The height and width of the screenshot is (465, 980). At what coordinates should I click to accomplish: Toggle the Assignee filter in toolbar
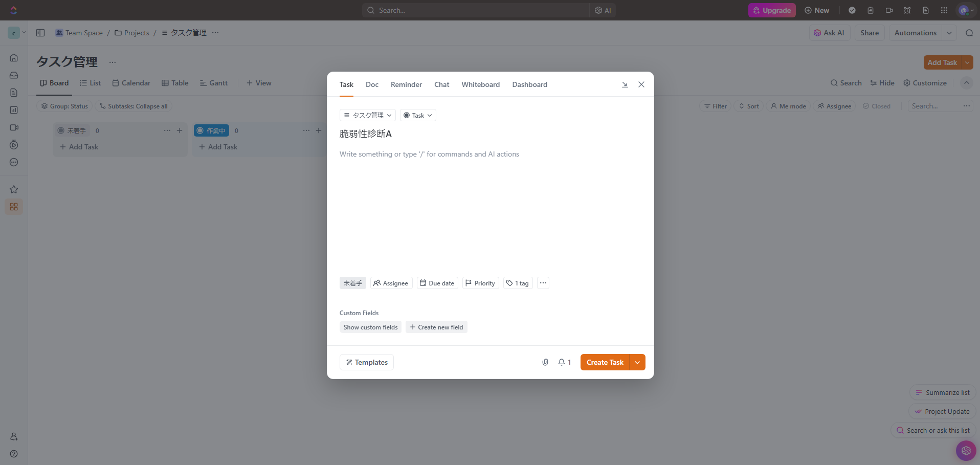click(834, 106)
